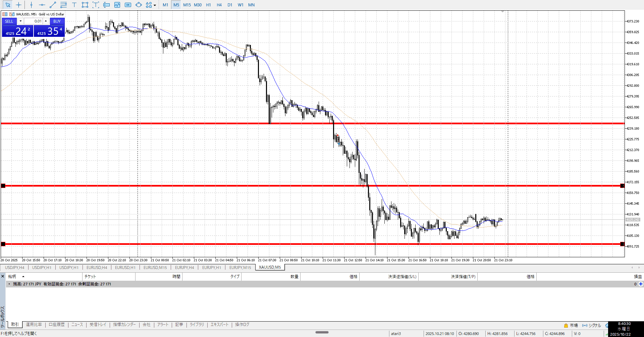Switch to the EURUSD,H4 chart tab
Viewport: 644px width, 337px height.
(x=97, y=267)
